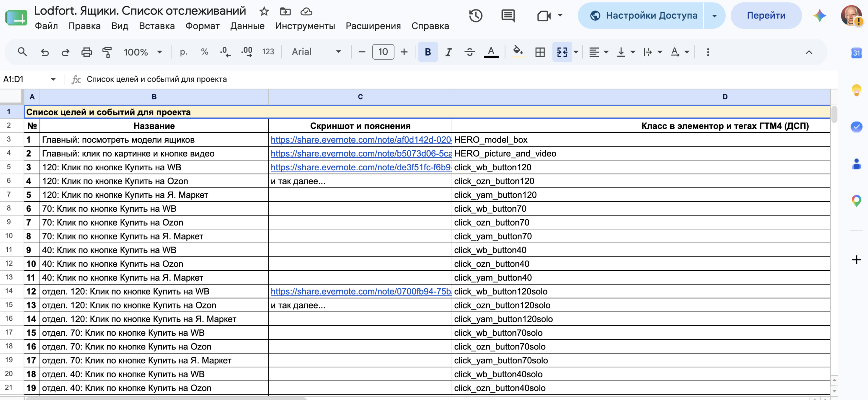Screen dimensions: 868x400
Task: Click the Перейти button
Action: (766, 16)
